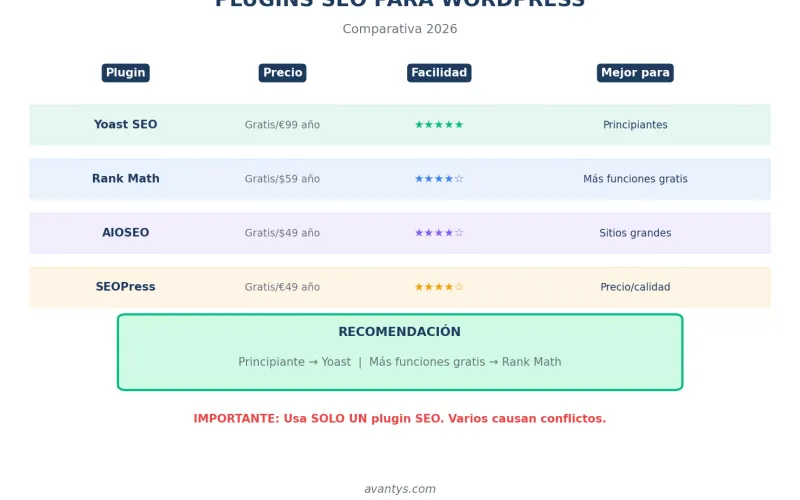Viewport: 800px width, 500px height.
Task: Select the Rank Math plugin name
Action: 126,179
